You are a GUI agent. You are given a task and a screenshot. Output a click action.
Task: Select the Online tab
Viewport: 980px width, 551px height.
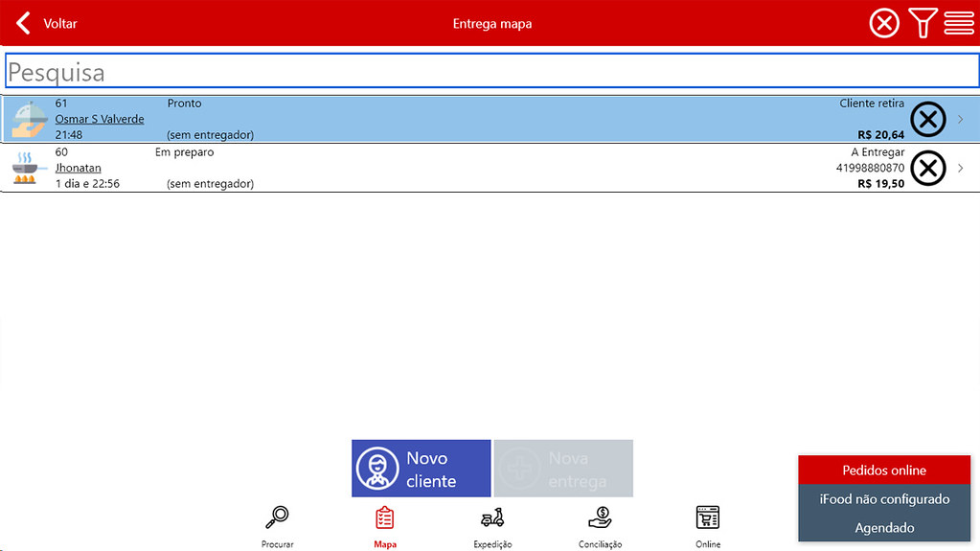(707, 526)
